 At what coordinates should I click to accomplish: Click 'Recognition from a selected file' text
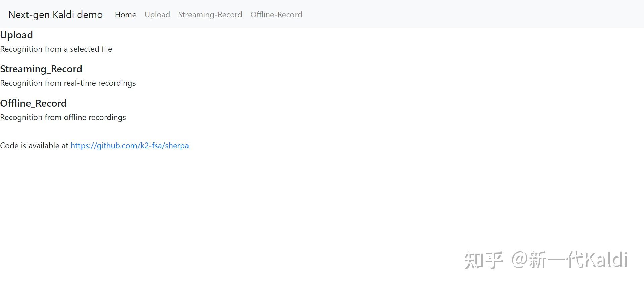tap(56, 49)
